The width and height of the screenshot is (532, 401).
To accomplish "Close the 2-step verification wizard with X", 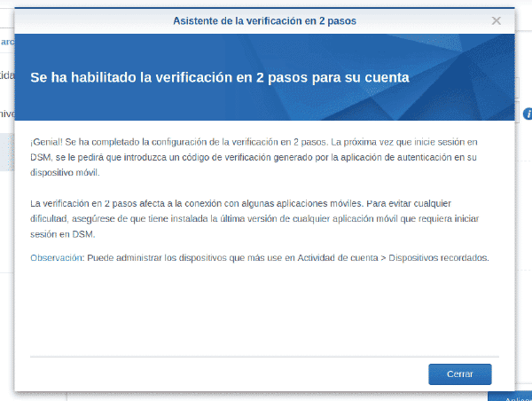I will pos(496,20).
